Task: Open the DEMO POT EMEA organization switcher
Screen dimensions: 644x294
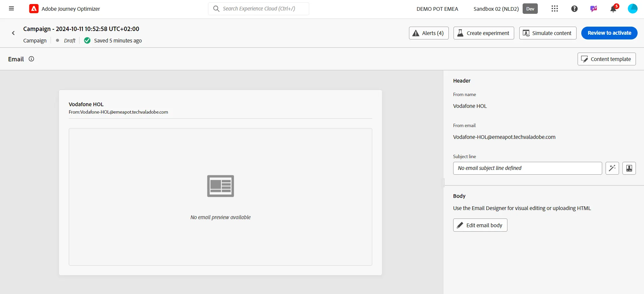Action: click(437, 9)
